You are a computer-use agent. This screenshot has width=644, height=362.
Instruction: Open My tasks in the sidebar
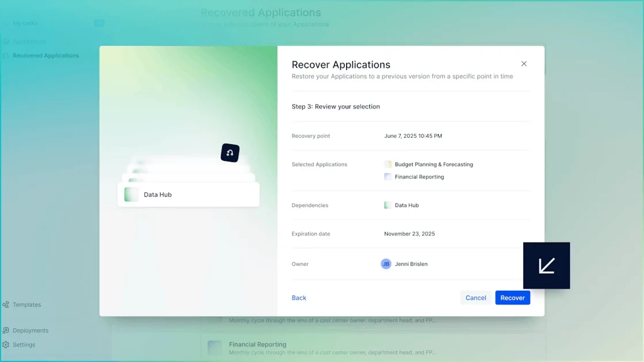pyautogui.click(x=25, y=23)
